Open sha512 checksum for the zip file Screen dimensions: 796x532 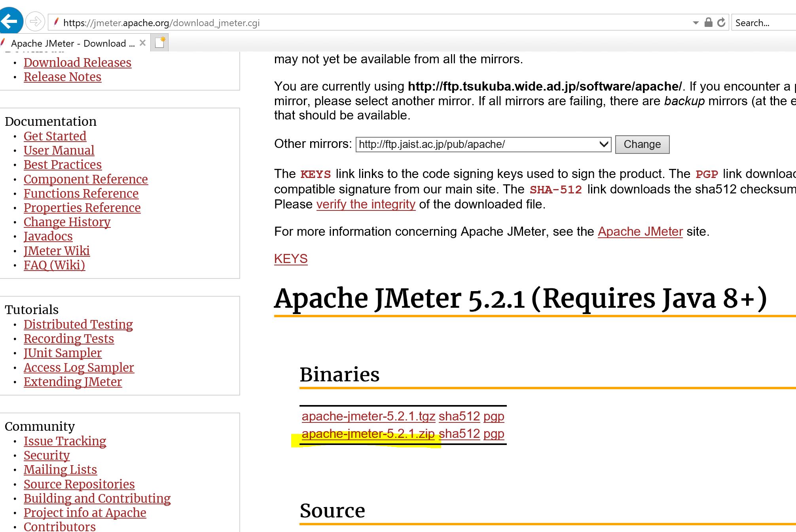tap(459, 434)
